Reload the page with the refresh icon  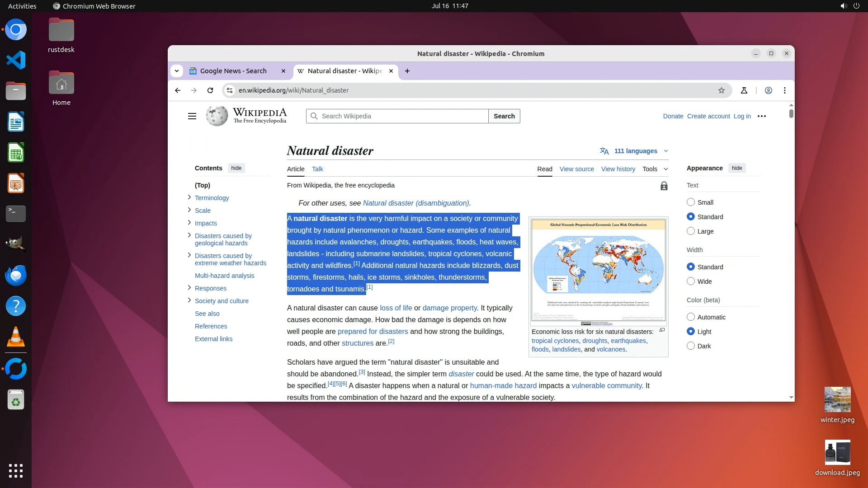210,90
